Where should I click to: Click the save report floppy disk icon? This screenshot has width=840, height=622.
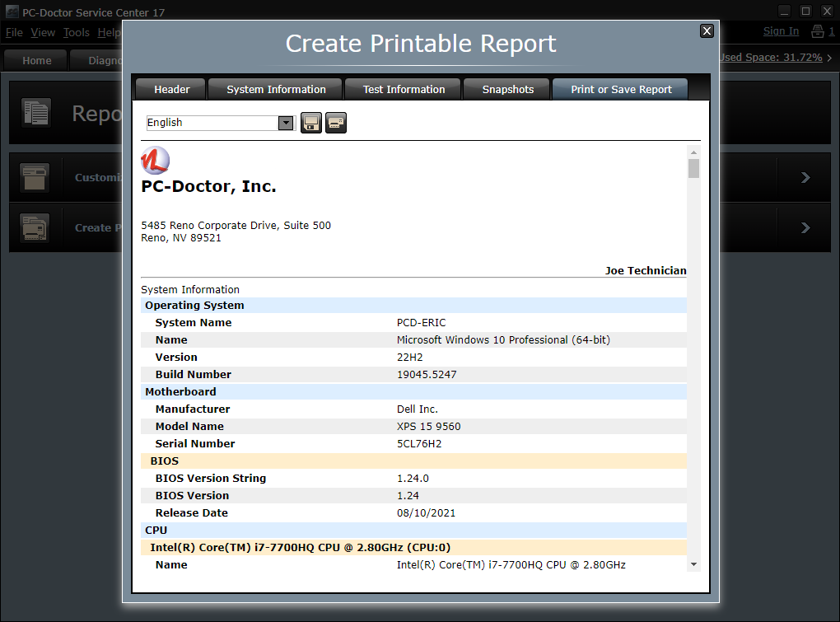pos(310,122)
